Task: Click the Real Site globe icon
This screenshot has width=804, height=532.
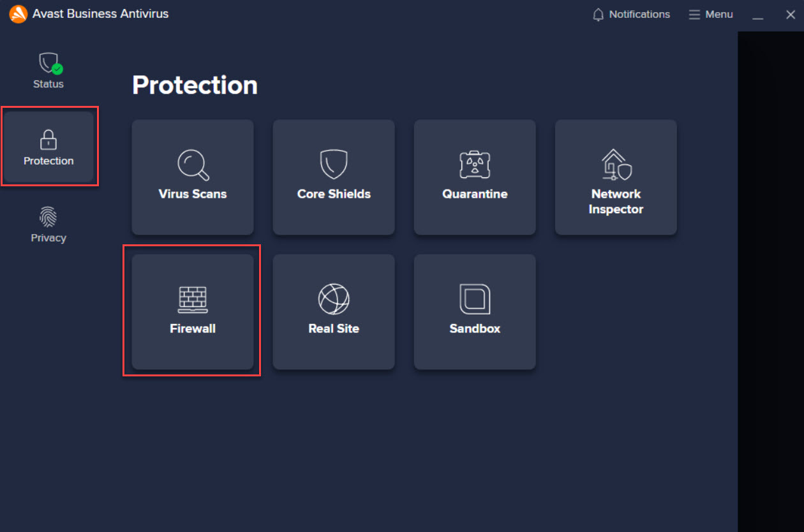Action: (x=333, y=298)
